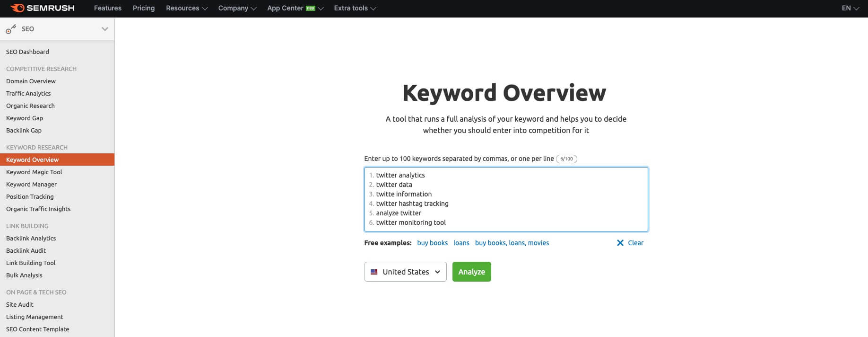Go to SEO Dashboard
This screenshot has height=337, width=868.
(x=27, y=52)
